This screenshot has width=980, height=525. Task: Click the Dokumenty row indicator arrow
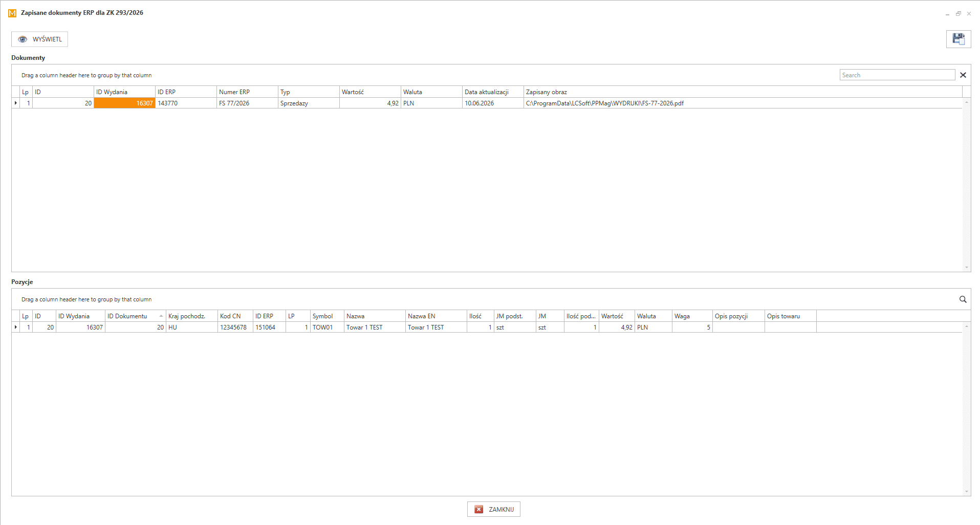(16, 103)
